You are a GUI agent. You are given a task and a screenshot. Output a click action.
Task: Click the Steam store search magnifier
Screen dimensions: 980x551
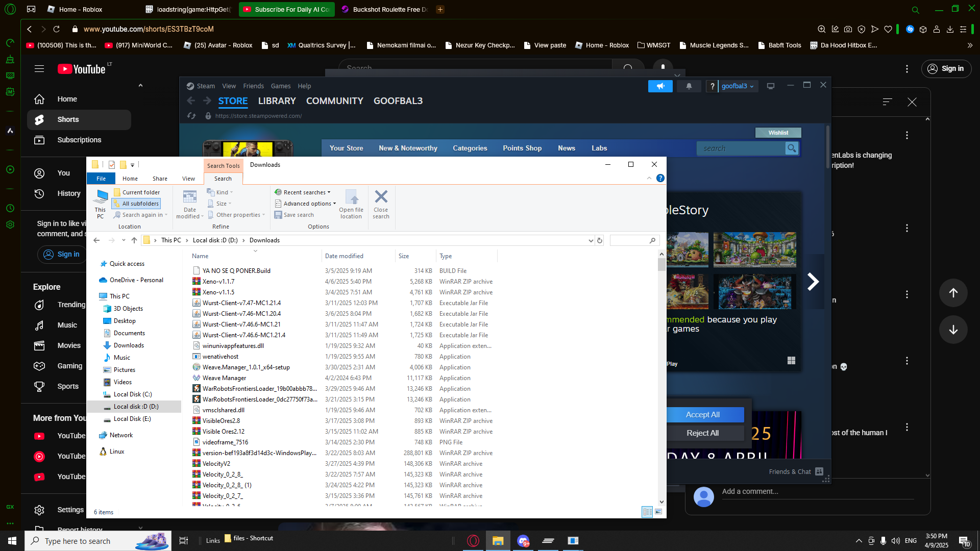click(x=792, y=148)
